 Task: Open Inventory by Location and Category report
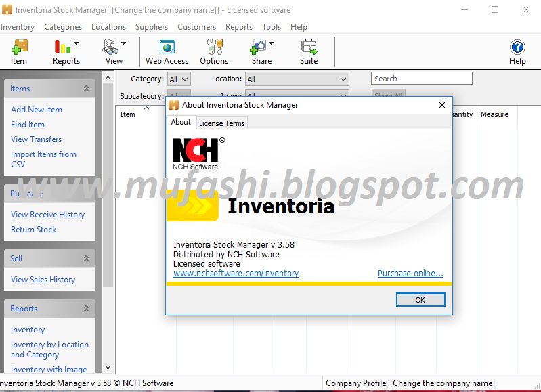[x=49, y=349]
